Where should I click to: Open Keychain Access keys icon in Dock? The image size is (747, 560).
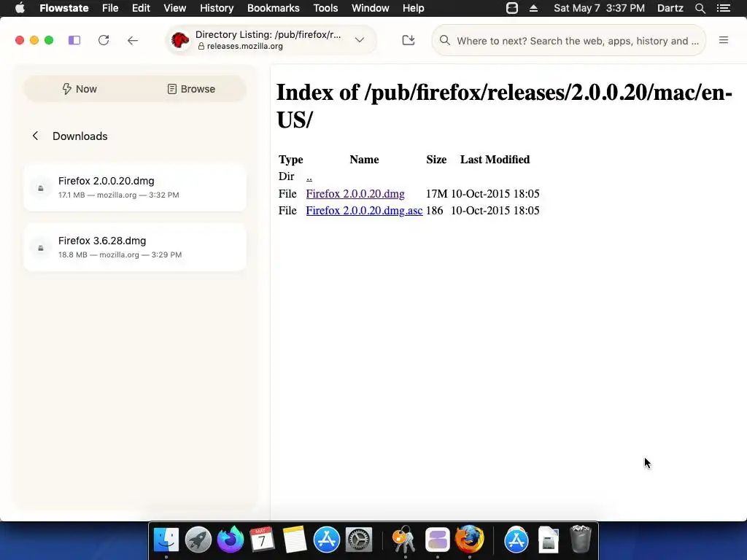[x=404, y=540]
